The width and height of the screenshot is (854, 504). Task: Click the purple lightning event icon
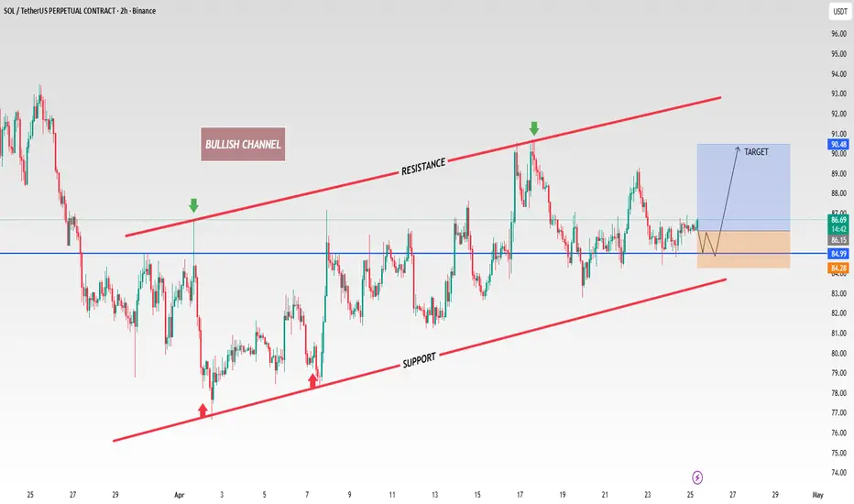coord(697,477)
